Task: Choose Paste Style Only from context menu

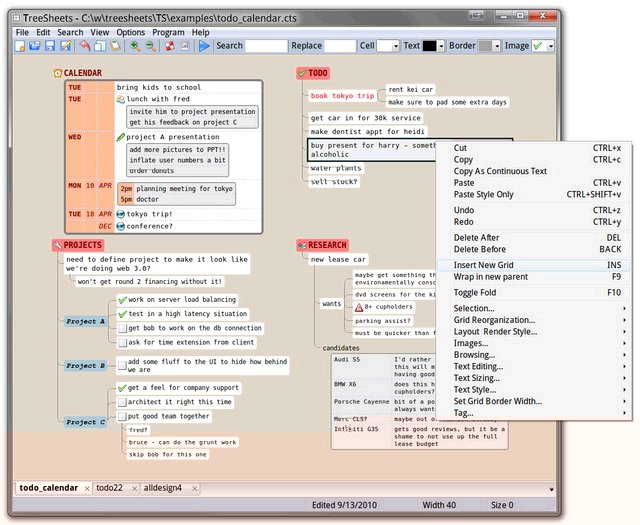Action: pos(533,195)
